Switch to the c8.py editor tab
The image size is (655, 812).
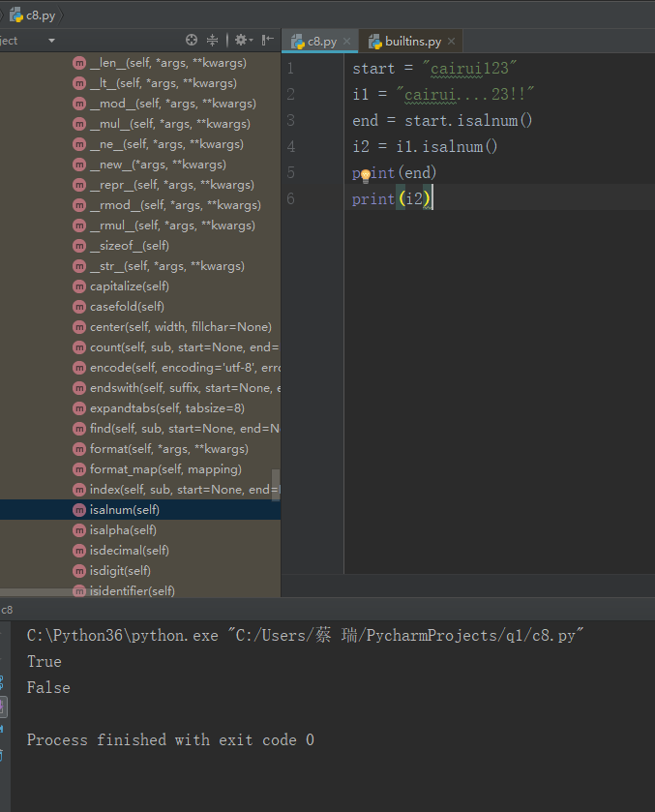point(321,42)
